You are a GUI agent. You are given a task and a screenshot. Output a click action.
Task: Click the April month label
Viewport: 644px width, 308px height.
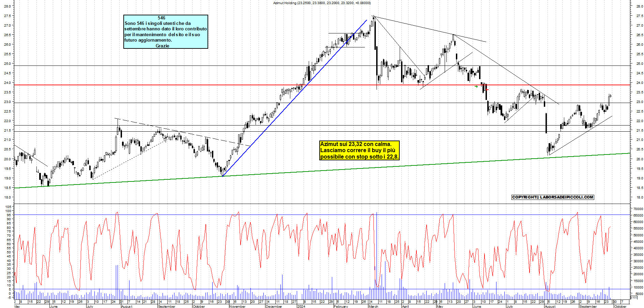405,306
